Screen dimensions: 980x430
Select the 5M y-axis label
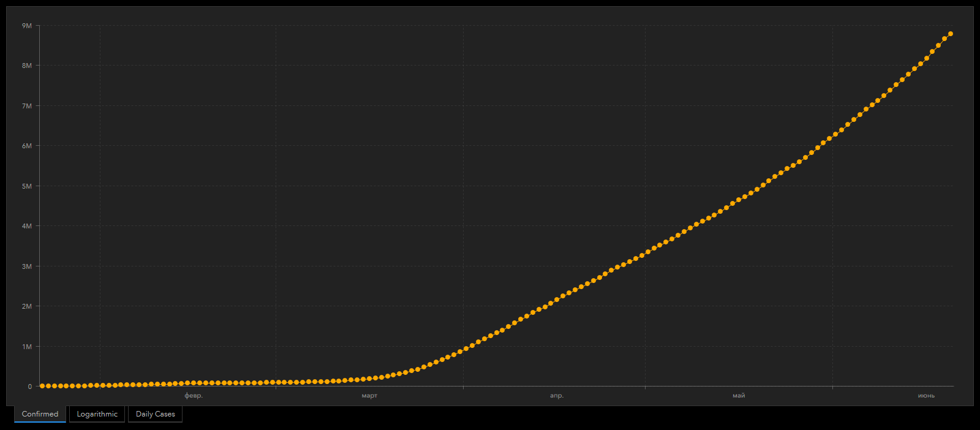[x=27, y=186]
